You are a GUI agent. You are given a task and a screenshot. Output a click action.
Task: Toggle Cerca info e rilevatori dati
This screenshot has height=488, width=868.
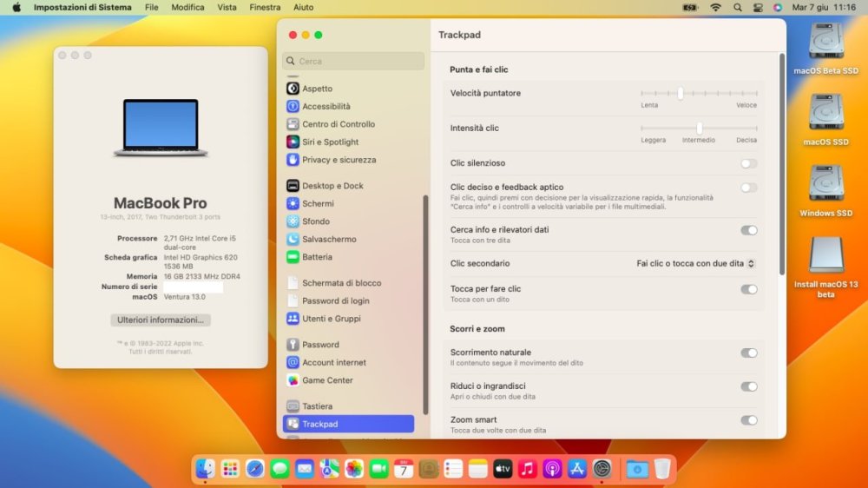click(x=748, y=230)
